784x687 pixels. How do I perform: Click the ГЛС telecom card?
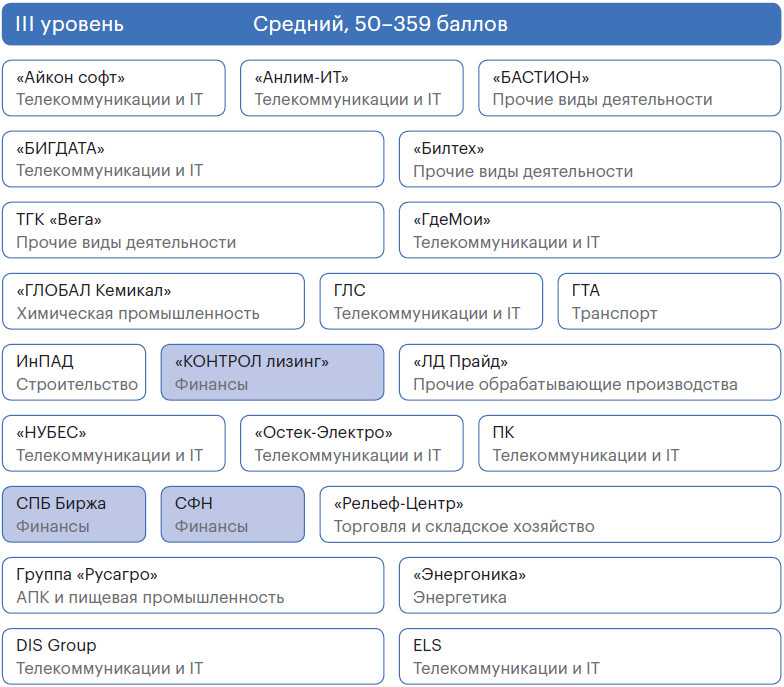coord(431,301)
